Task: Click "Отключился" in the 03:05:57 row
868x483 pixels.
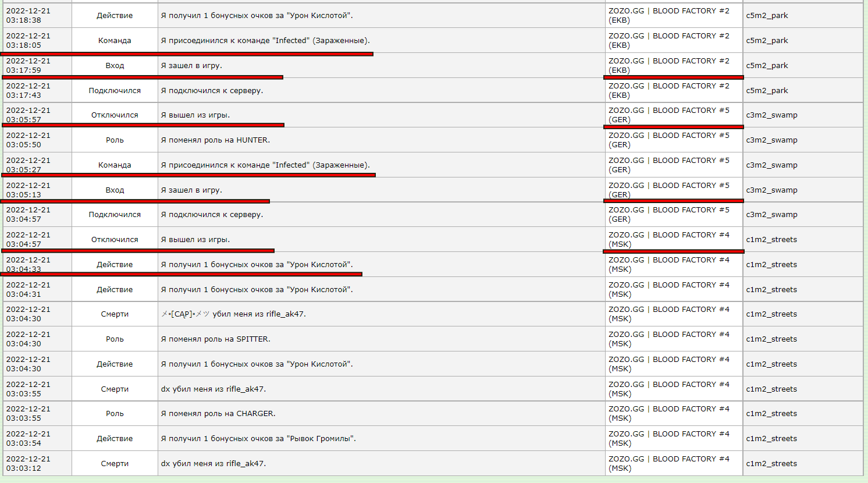Action: [115, 115]
